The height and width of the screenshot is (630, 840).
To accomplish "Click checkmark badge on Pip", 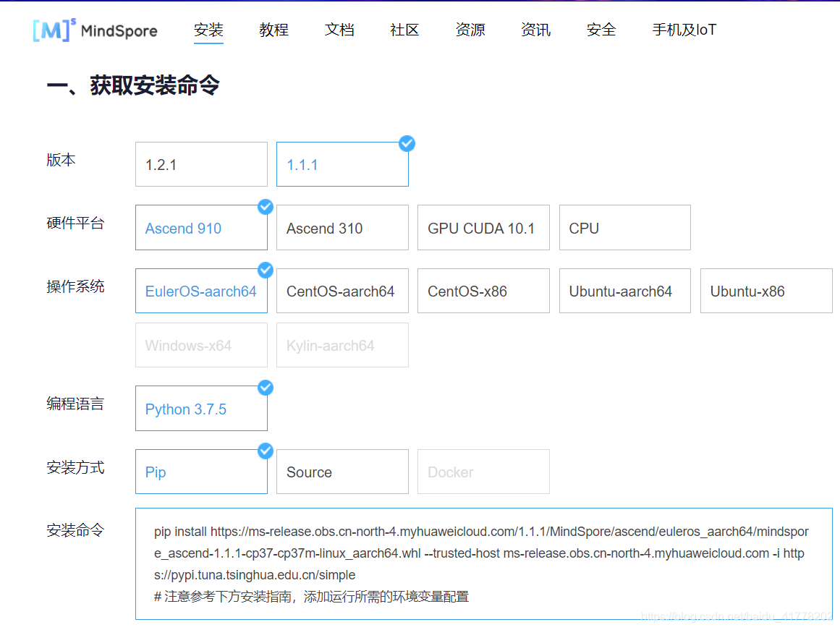I will [266, 451].
